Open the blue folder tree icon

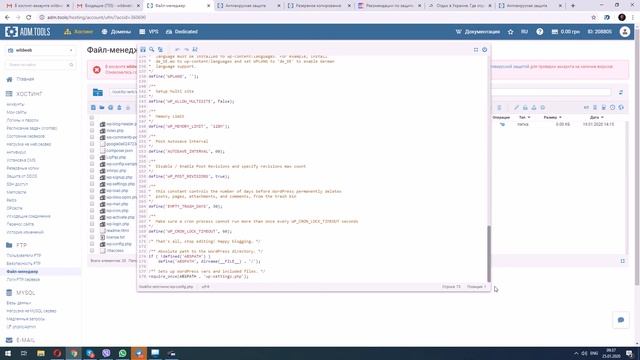98,92
